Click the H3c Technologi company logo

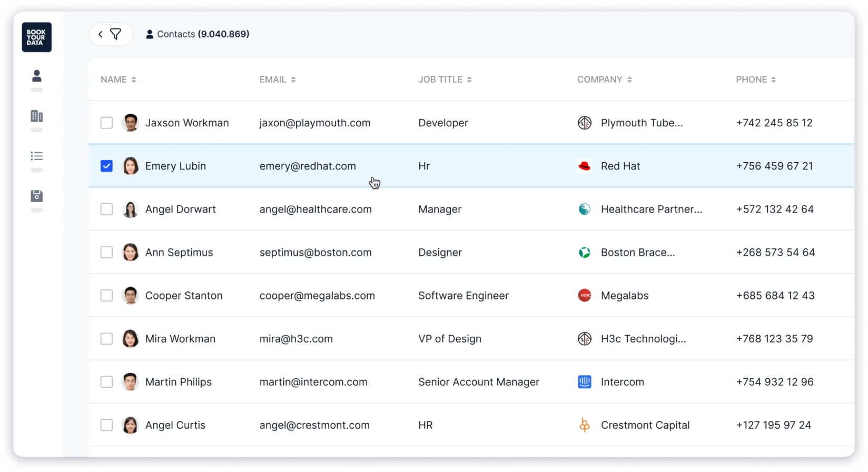(x=584, y=338)
